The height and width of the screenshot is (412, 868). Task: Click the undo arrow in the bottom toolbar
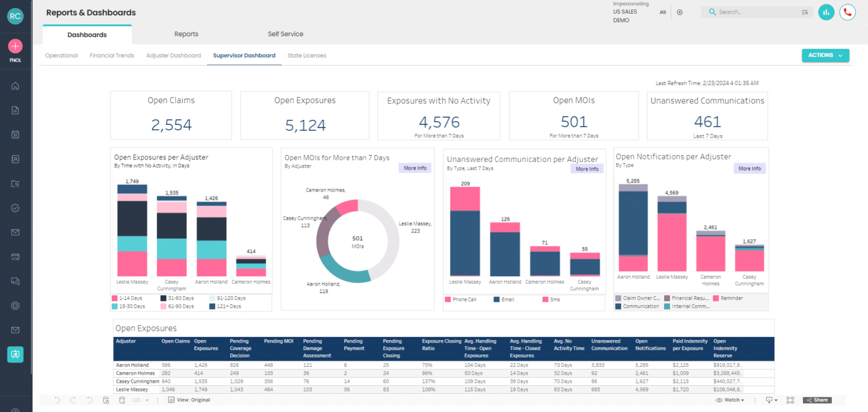coord(56,400)
